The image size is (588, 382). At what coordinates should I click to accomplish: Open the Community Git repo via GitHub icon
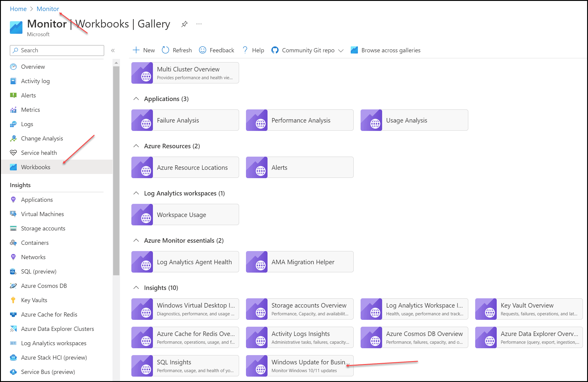click(x=275, y=50)
